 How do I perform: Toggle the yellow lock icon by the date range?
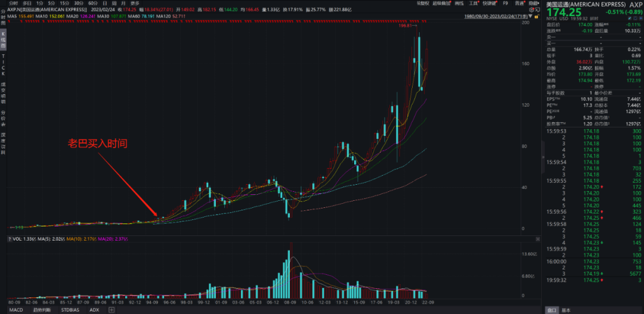(x=537, y=17)
